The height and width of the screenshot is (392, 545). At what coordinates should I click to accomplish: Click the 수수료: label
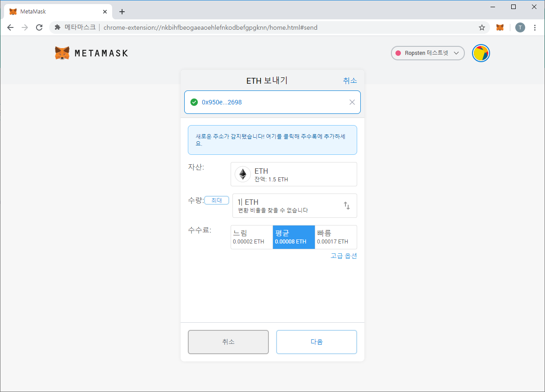(200, 230)
